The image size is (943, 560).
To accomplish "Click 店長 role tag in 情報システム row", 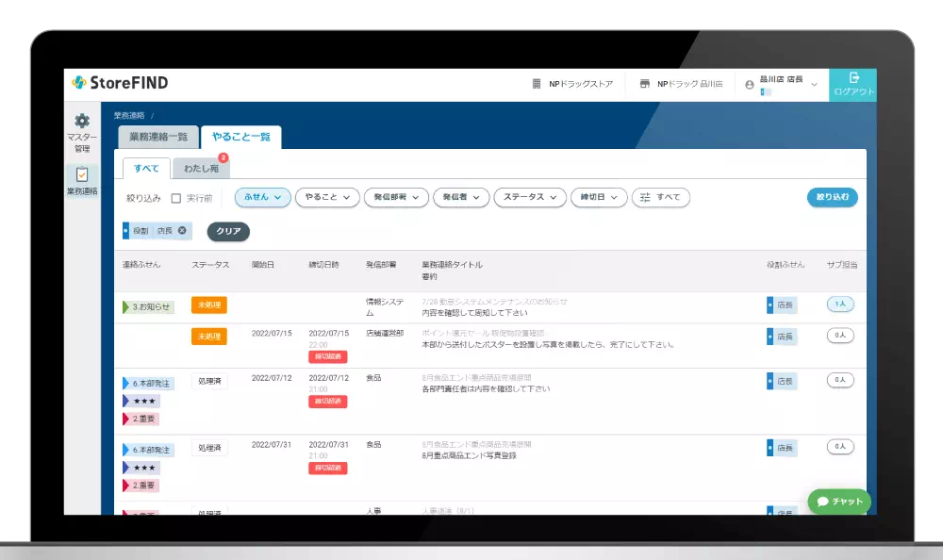I will (781, 305).
